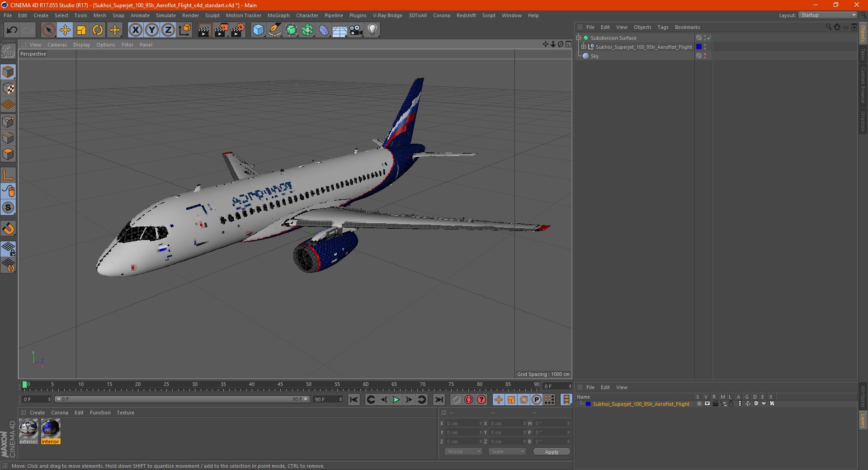Open the Redshift menu
Image resolution: width=868 pixels, height=470 pixels.
click(466, 15)
